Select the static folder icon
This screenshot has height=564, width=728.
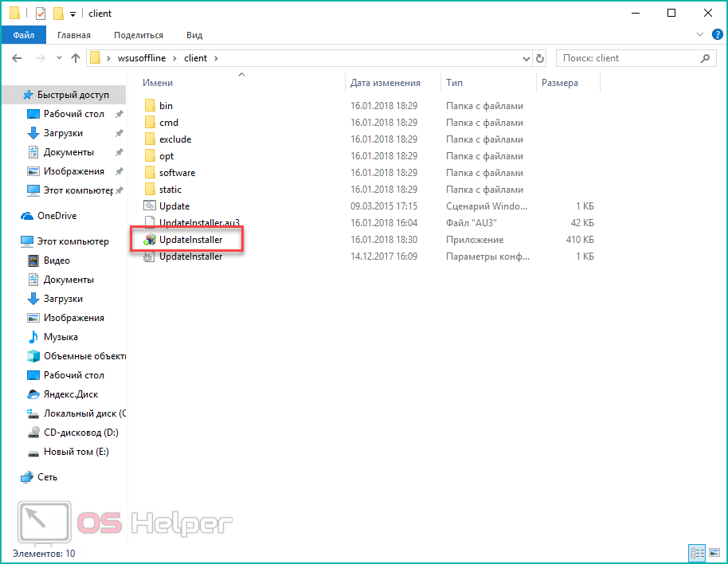150,189
